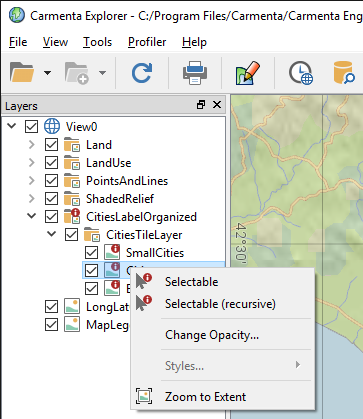
Task: Click the Print toolbar icon
Action: (195, 72)
